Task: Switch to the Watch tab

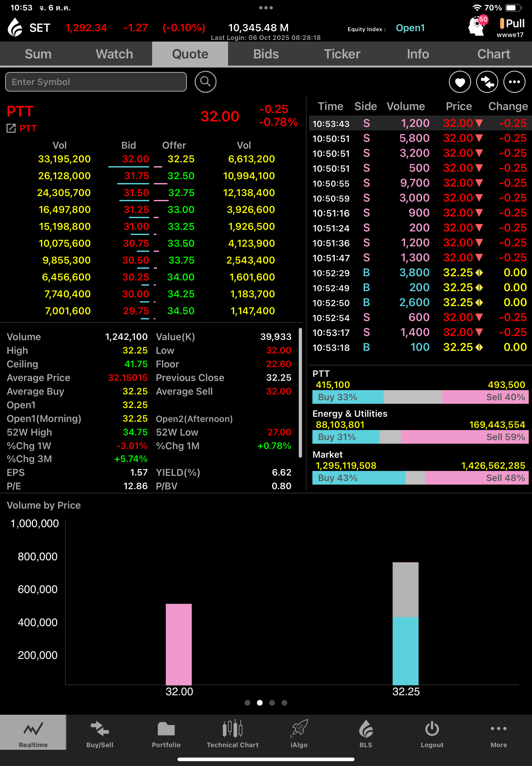Action: point(114,54)
